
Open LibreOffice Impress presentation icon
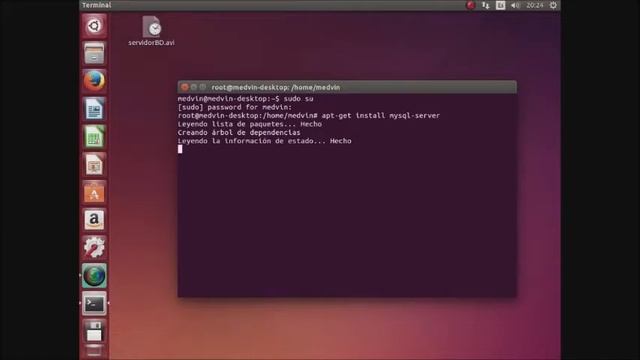click(94, 164)
